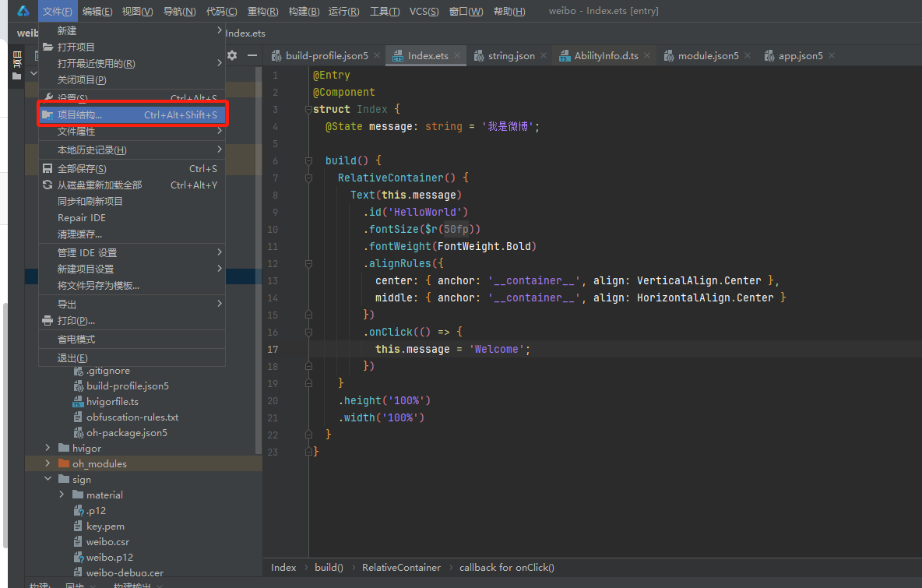Select oh-package.json5 in the project tree

pyautogui.click(x=126, y=433)
